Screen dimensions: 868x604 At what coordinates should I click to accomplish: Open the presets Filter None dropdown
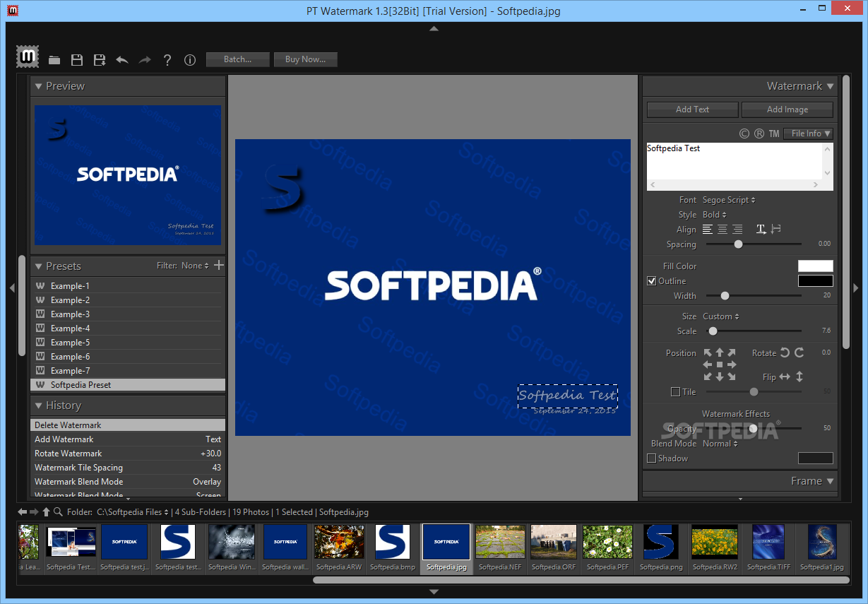(195, 266)
